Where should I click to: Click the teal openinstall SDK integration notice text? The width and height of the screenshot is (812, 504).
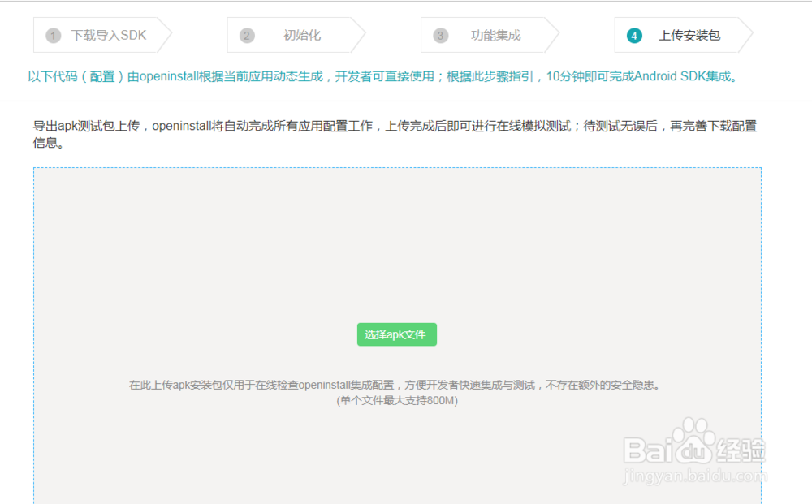(x=383, y=76)
